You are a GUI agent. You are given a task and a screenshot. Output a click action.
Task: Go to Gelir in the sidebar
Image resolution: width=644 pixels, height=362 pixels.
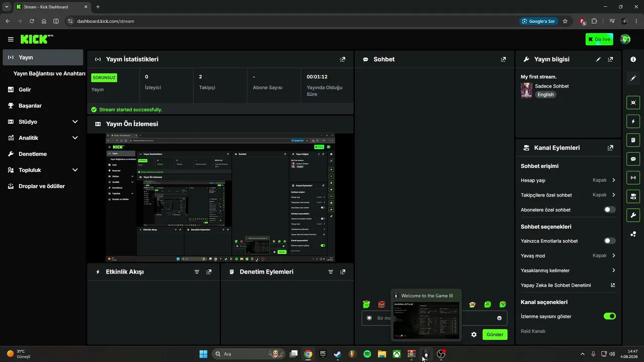(x=43, y=89)
